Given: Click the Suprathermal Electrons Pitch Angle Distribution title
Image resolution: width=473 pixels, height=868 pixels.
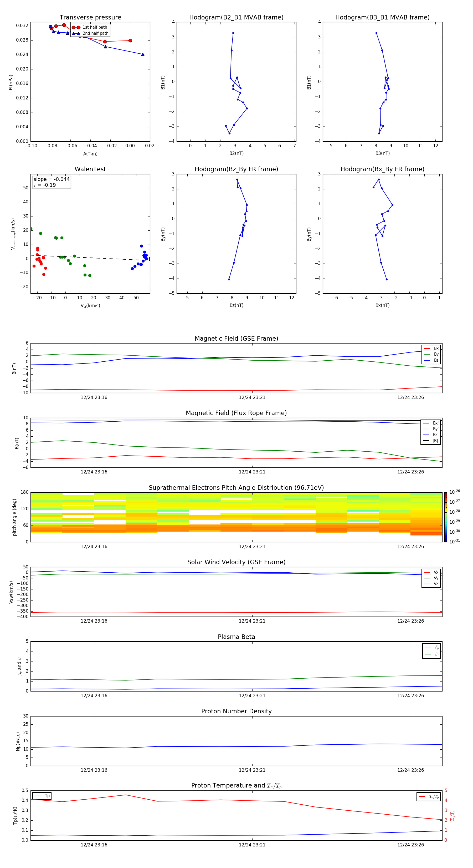Looking at the screenshot, I should pos(236,488).
